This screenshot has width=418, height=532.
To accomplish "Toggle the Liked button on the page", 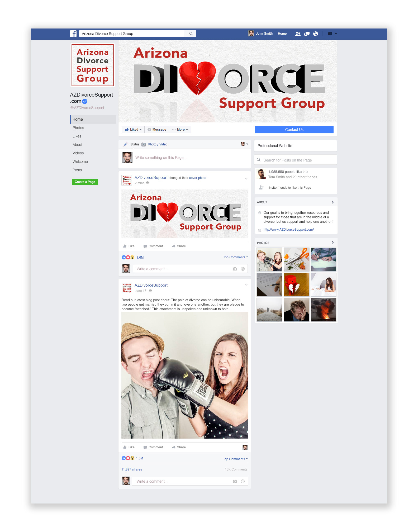I will tap(133, 130).
